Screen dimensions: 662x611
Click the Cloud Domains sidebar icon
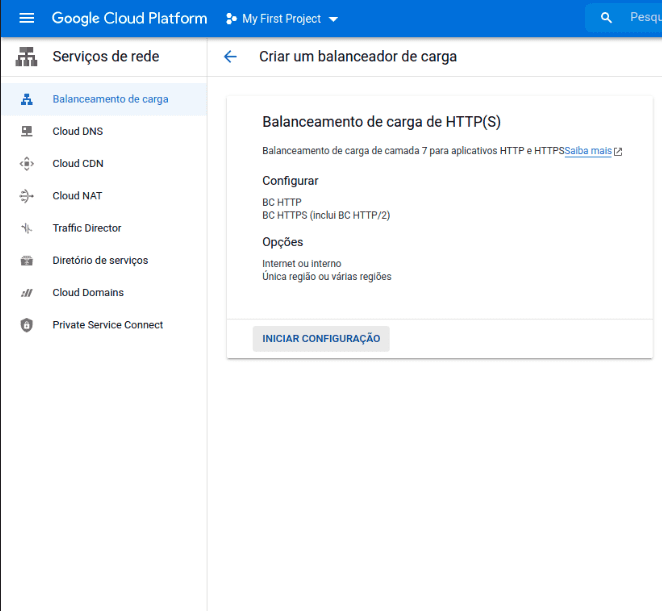pos(27,293)
